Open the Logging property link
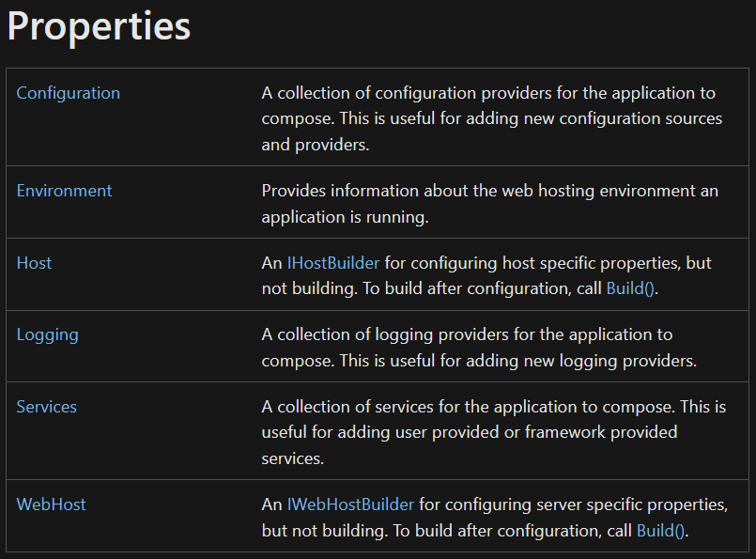756x559 pixels. pyautogui.click(x=47, y=334)
